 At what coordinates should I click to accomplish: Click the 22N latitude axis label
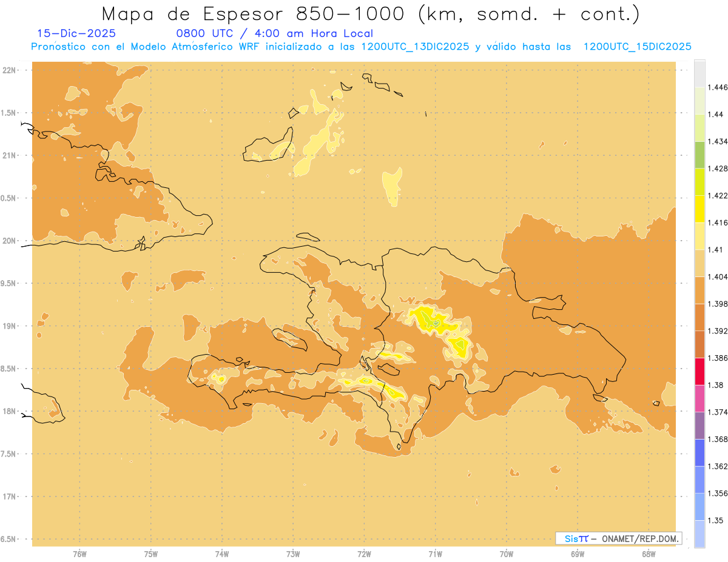point(9,70)
